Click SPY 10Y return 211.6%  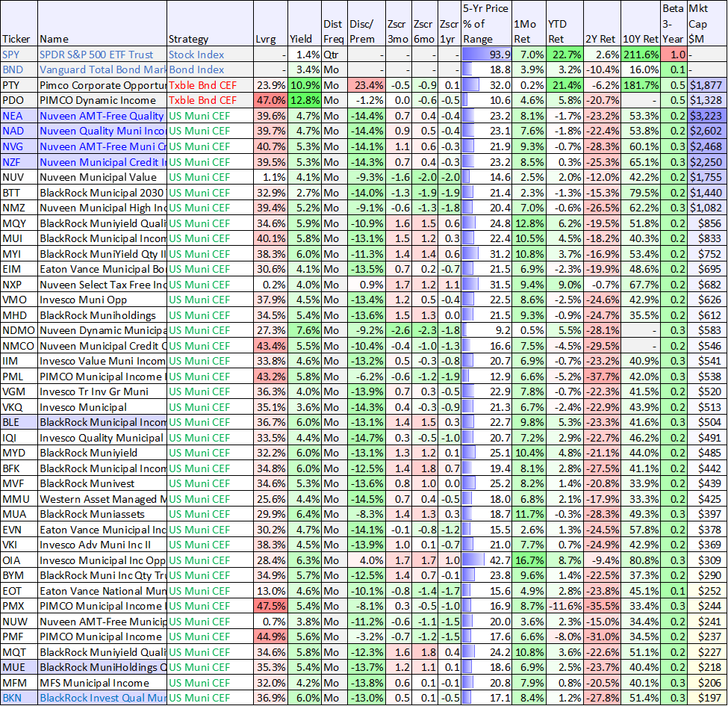(641, 55)
